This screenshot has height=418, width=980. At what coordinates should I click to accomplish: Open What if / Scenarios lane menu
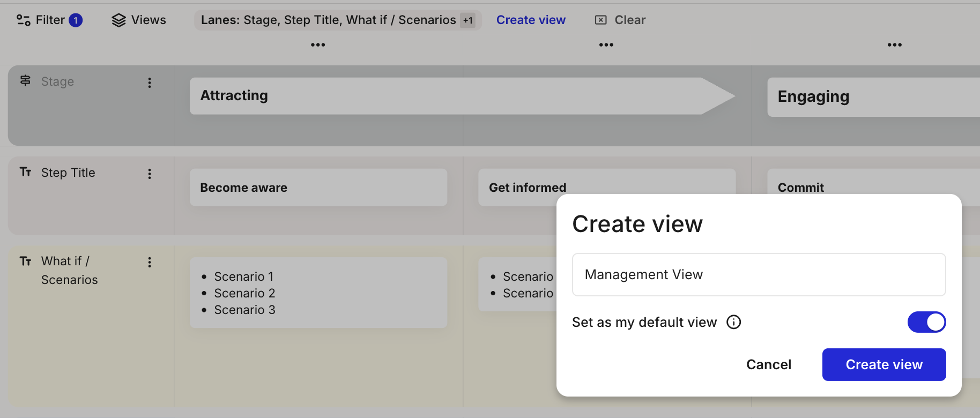150,262
